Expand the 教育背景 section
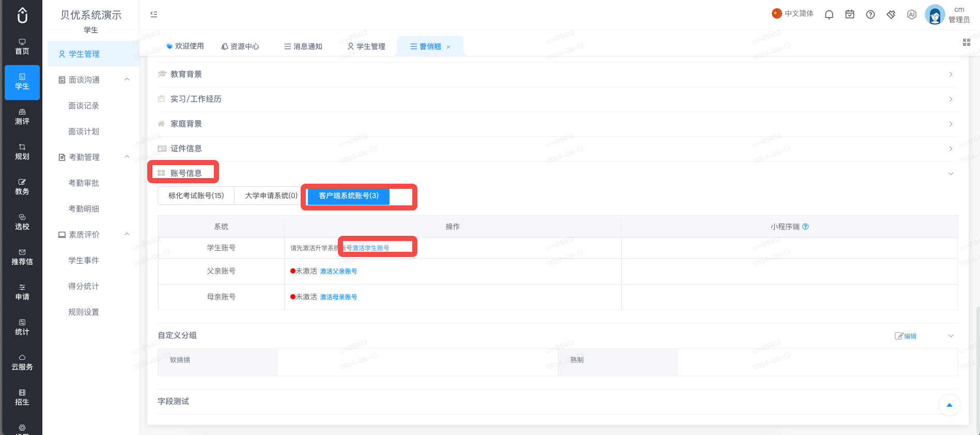The image size is (980, 435). [x=558, y=74]
